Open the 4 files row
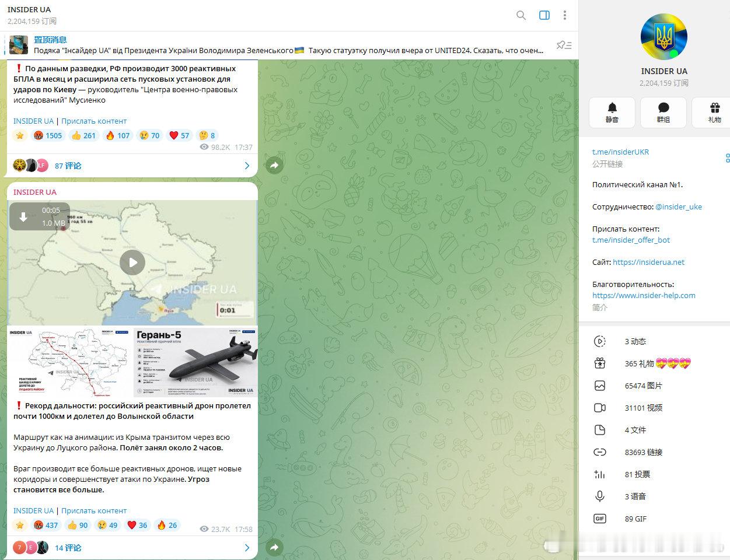The image size is (730, 560). (x=654, y=430)
